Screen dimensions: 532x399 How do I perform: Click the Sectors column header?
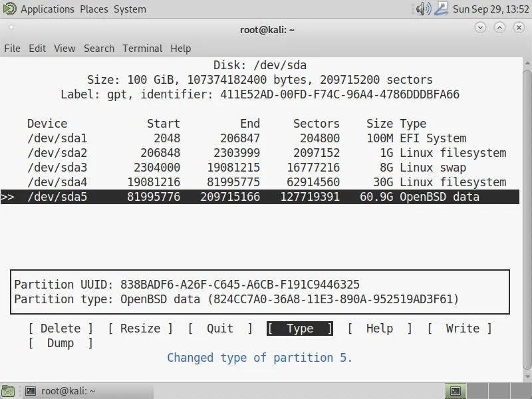(317, 124)
